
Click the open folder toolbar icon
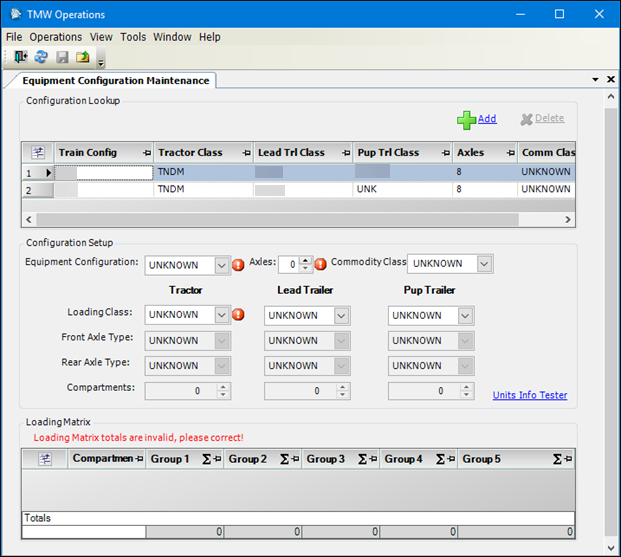(x=83, y=57)
